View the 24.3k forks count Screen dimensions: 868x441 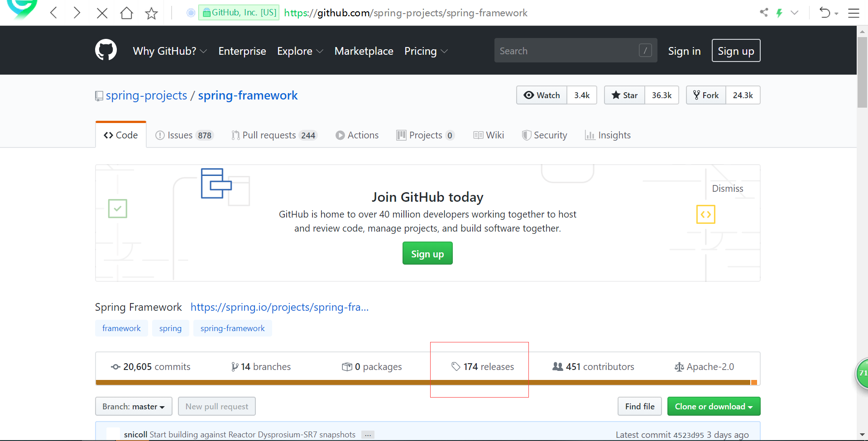743,95
